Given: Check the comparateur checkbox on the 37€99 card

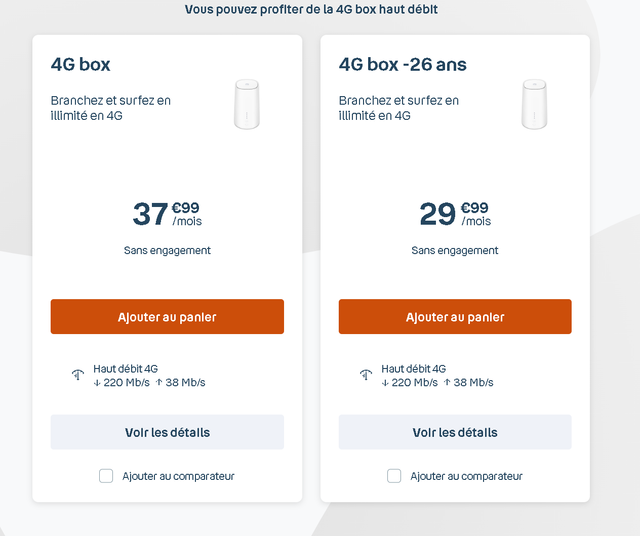Looking at the screenshot, I should 106,476.
